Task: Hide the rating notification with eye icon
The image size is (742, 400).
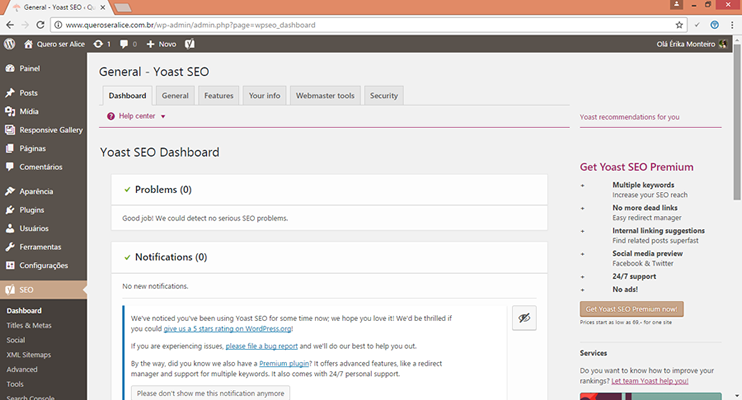Action: (524, 318)
